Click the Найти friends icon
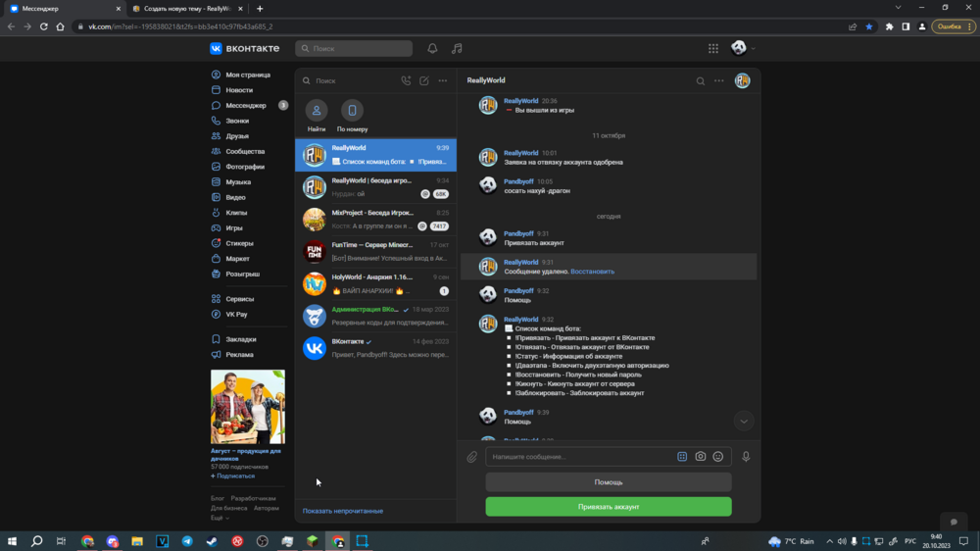980x551 pixels. (x=317, y=111)
